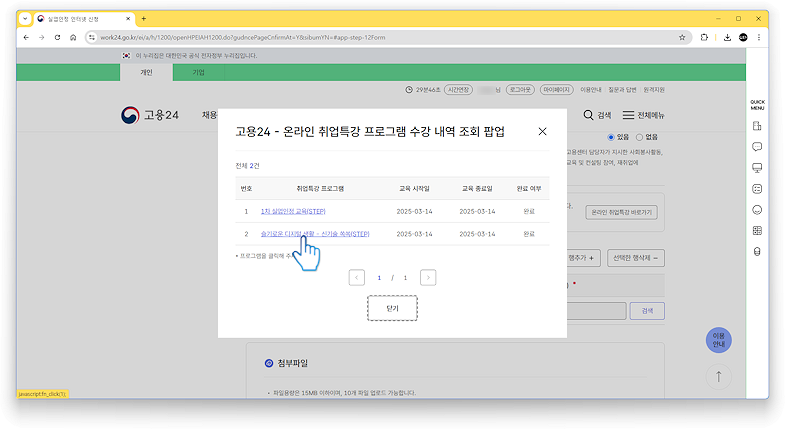785x429 pixels.
Task: Close the popup with the X icon
Action: coord(542,131)
